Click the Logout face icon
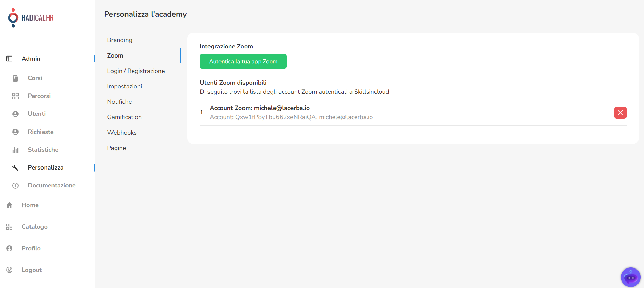This screenshot has width=644, height=288. [9, 270]
